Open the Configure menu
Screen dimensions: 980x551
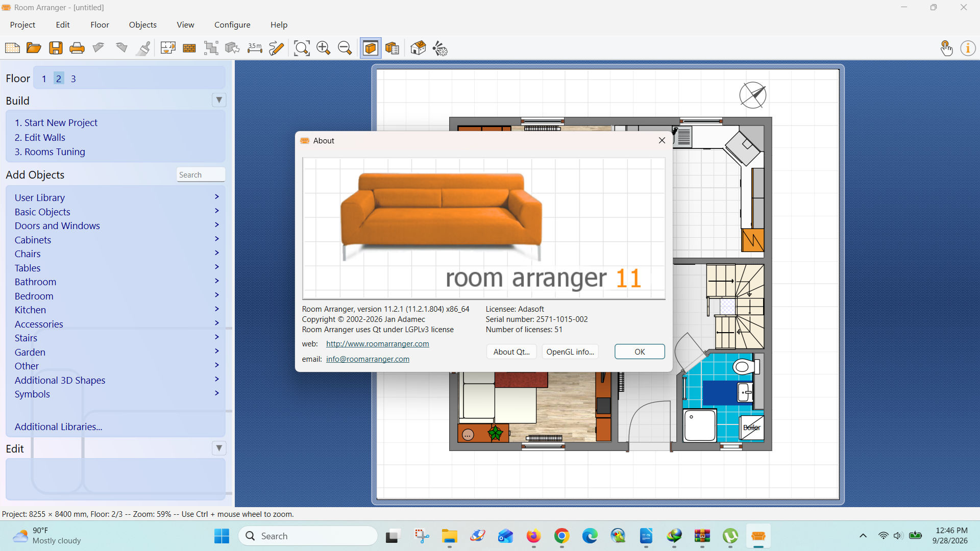pos(232,24)
